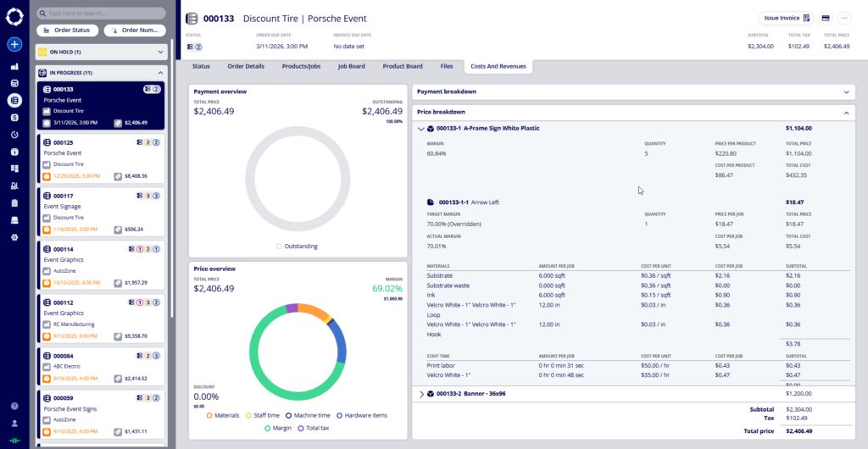868x449 pixels.
Task: Open the three-dot more options menu
Action: (x=844, y=18)
